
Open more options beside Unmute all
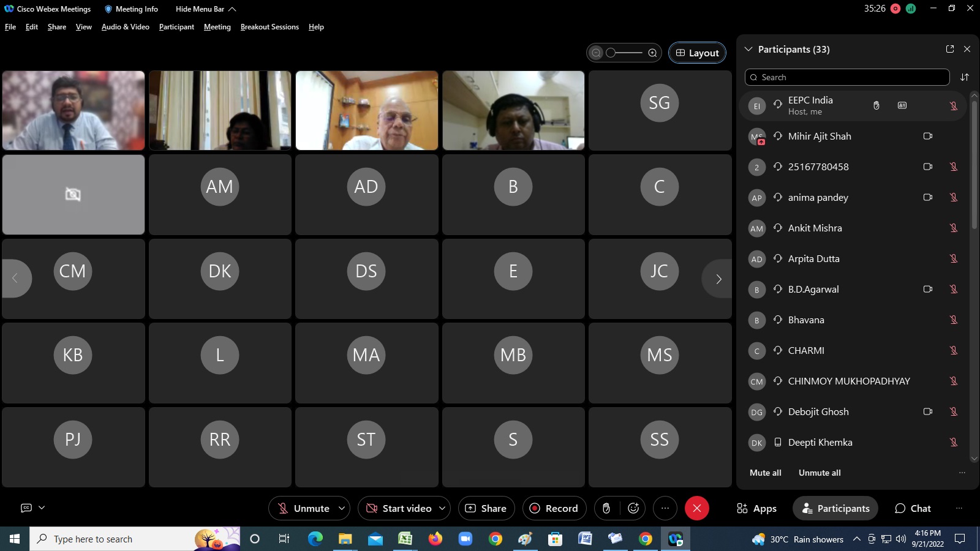[x=962, y=473]
